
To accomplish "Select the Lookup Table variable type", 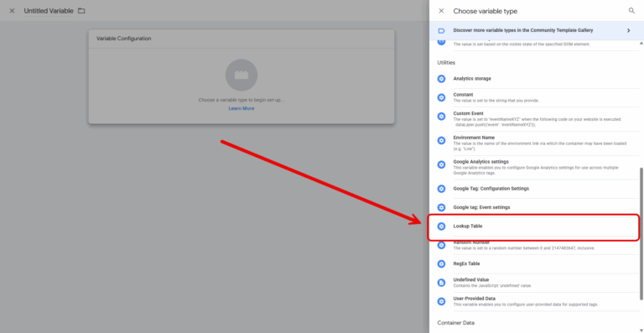I will [533, 226].
